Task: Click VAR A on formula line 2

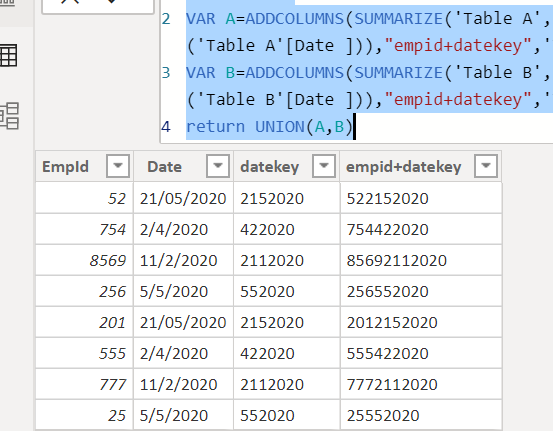Action: (211, 18)
